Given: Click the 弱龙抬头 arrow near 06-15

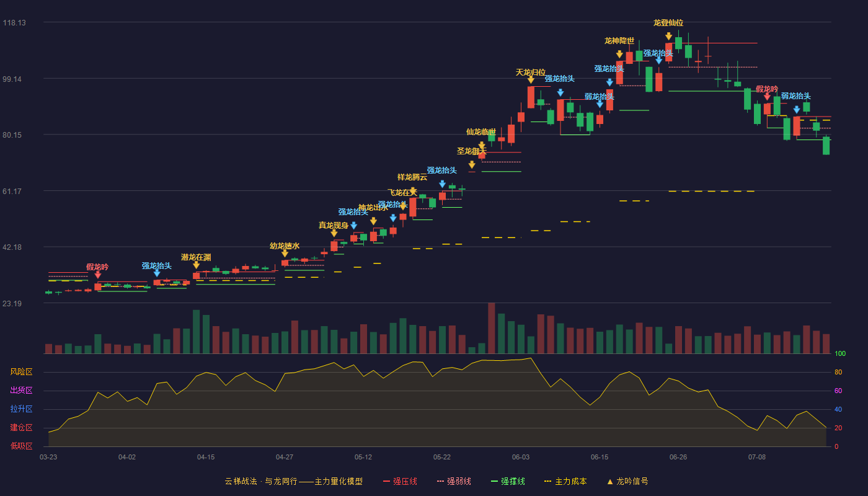Looking at the screenshot, I should [600, 104].
